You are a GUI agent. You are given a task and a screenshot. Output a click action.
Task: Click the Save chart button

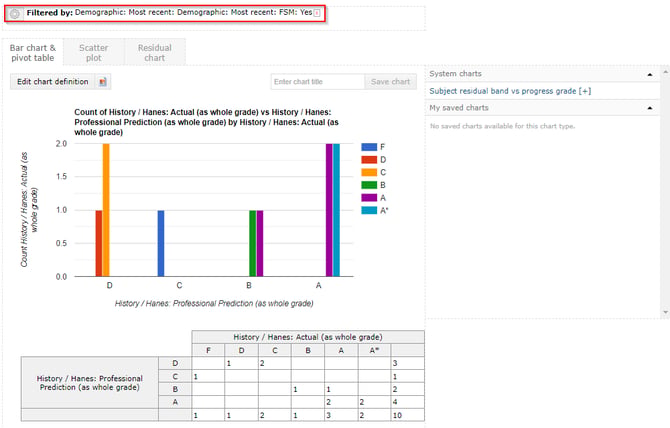pos(390,82)
